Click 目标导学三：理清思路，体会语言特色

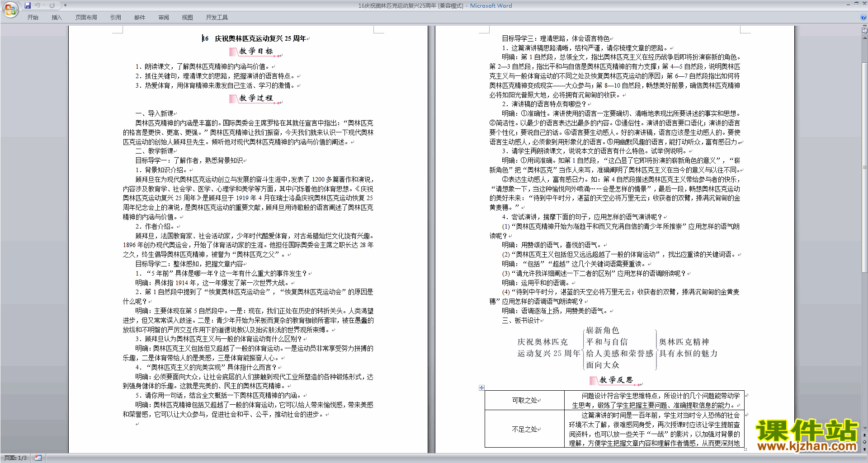click(x=556, y=38)
